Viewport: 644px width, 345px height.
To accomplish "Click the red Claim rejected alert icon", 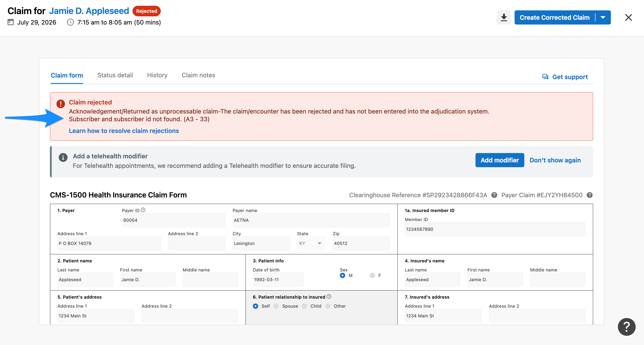I will coord(61,104).
